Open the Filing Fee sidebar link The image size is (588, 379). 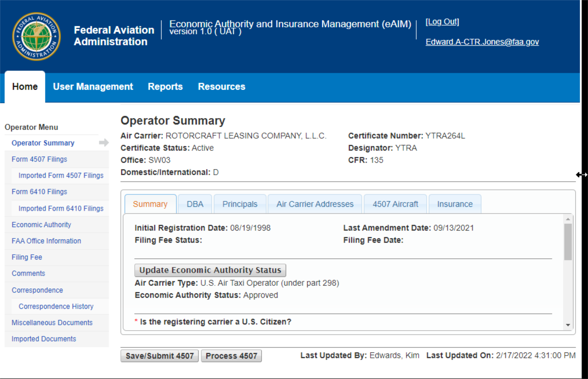[27, 257]
